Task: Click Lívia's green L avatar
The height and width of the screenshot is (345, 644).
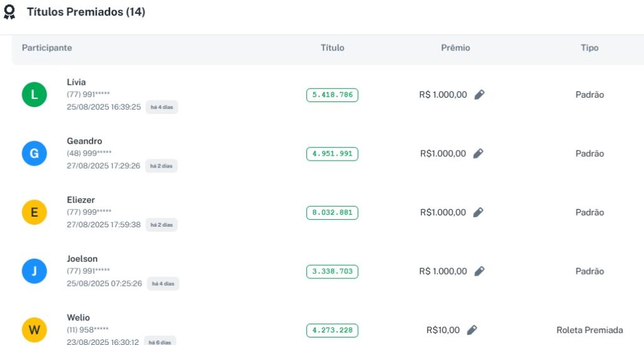Action: point(35,95)
